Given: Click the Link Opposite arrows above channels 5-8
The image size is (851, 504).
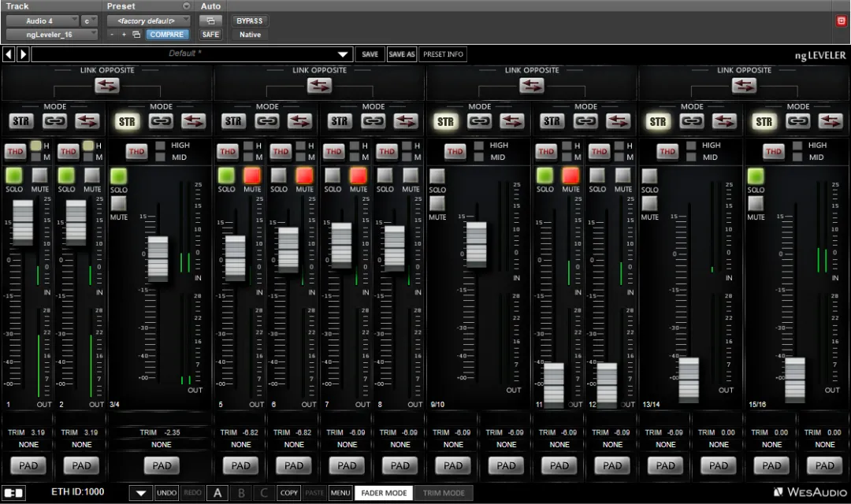Looking at the screenshot, I should pos(319,86).
